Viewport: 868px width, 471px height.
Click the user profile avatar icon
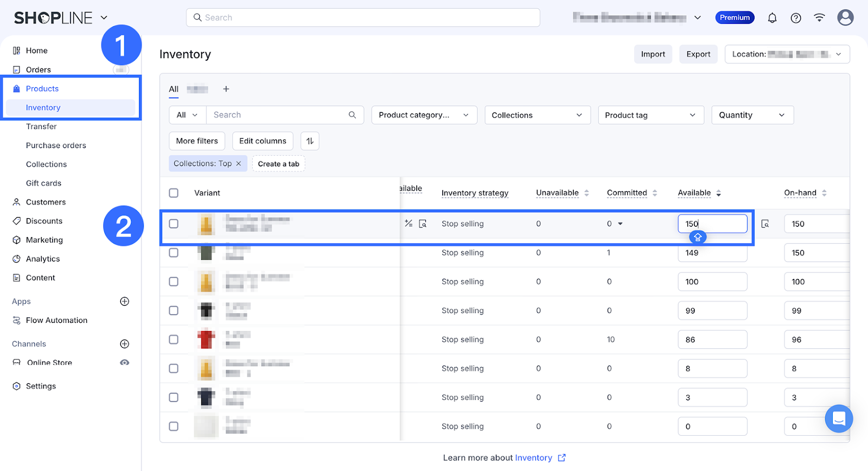(845, 18)
